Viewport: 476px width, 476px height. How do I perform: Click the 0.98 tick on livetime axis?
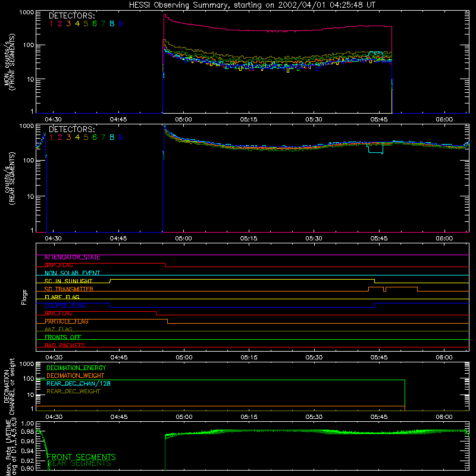pos(27,431)
